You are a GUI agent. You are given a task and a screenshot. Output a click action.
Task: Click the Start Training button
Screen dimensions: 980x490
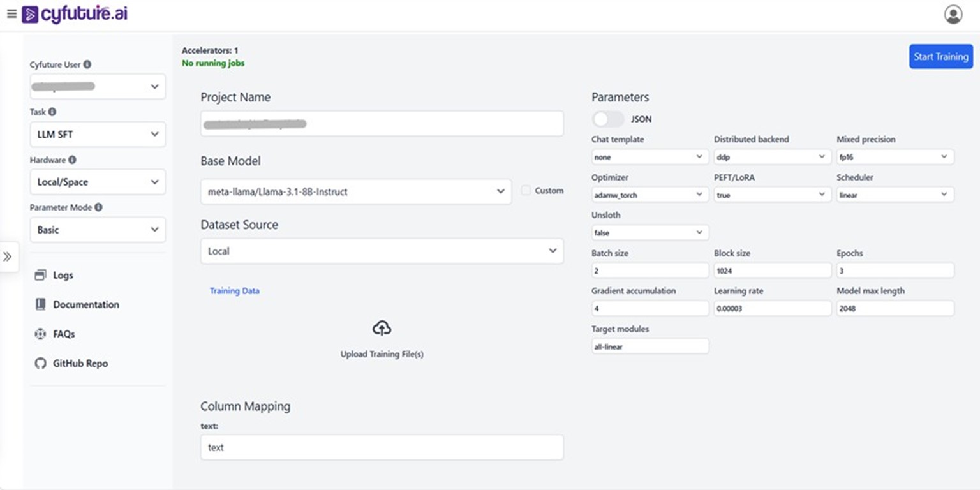[x=940, y=57]
